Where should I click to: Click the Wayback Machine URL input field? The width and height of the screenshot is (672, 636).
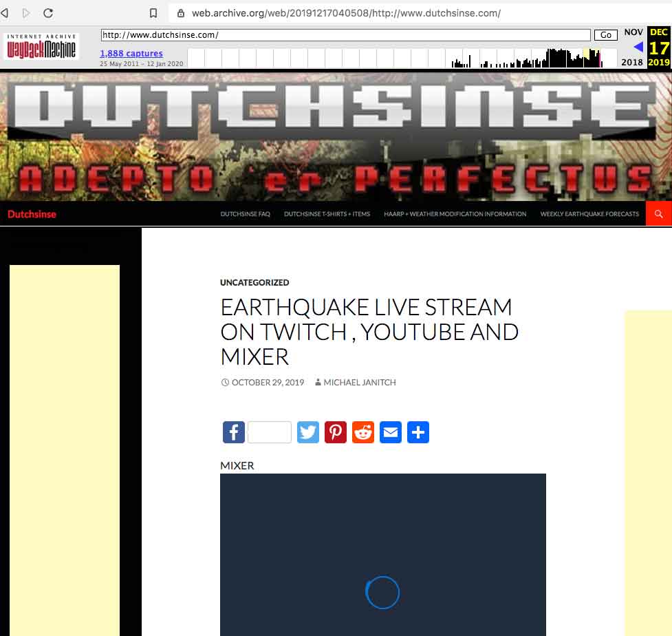(345, 35)
